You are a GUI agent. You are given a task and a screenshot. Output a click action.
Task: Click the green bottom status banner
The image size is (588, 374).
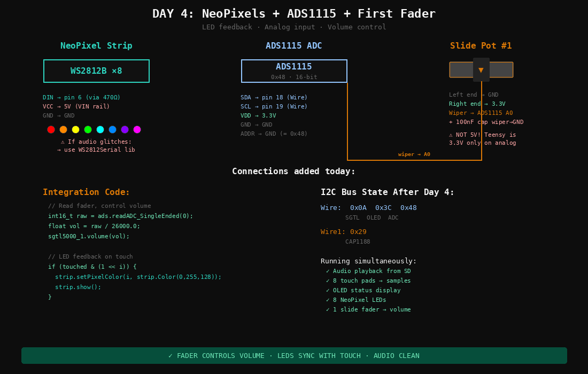[x=294, y=356]
